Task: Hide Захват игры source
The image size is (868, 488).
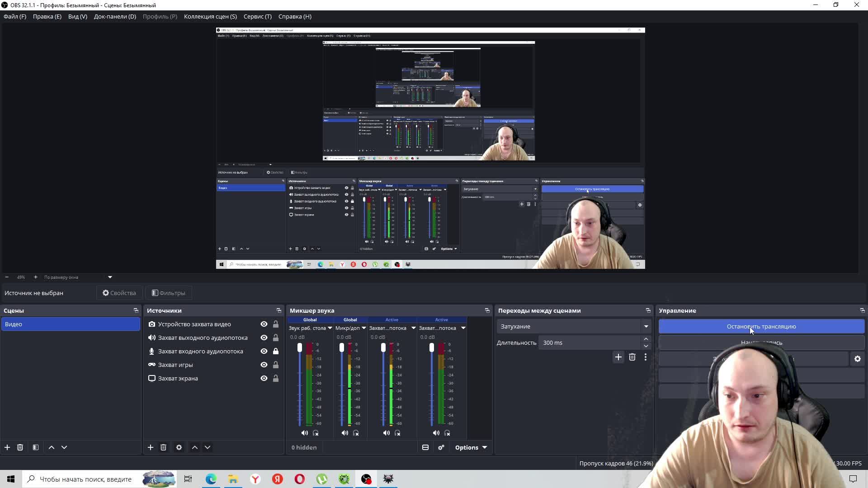Action: pos(264,365)
